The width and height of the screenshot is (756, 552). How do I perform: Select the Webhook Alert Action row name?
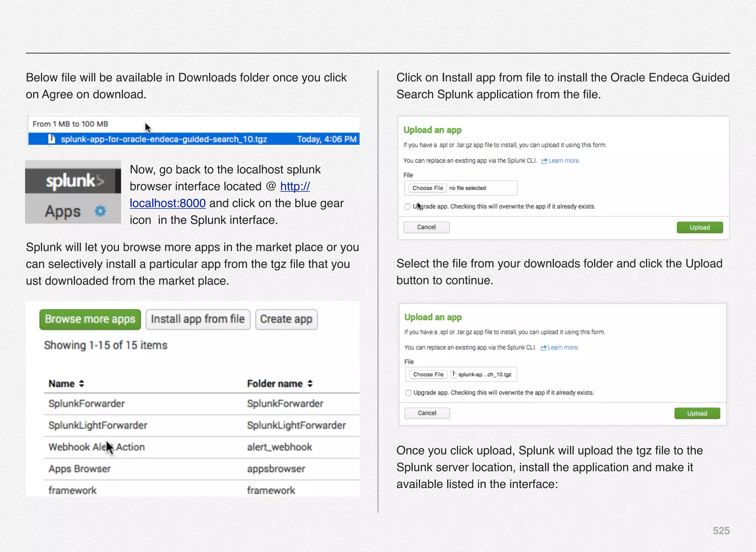coord(97,447)
